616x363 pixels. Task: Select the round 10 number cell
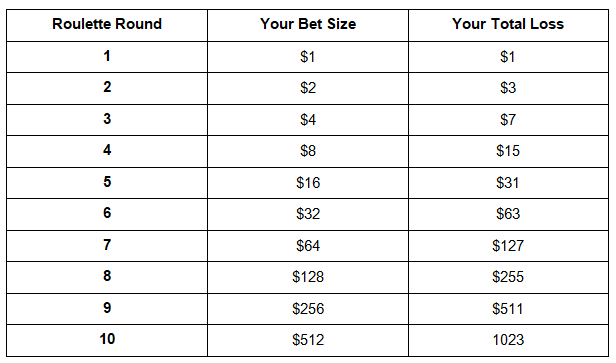(x=107, y=341)
